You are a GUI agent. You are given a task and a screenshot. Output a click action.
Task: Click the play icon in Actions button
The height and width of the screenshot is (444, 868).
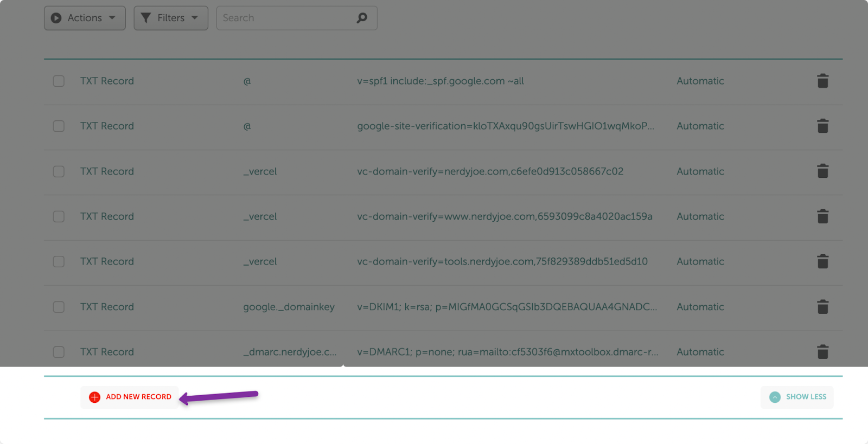click(56, 18)
